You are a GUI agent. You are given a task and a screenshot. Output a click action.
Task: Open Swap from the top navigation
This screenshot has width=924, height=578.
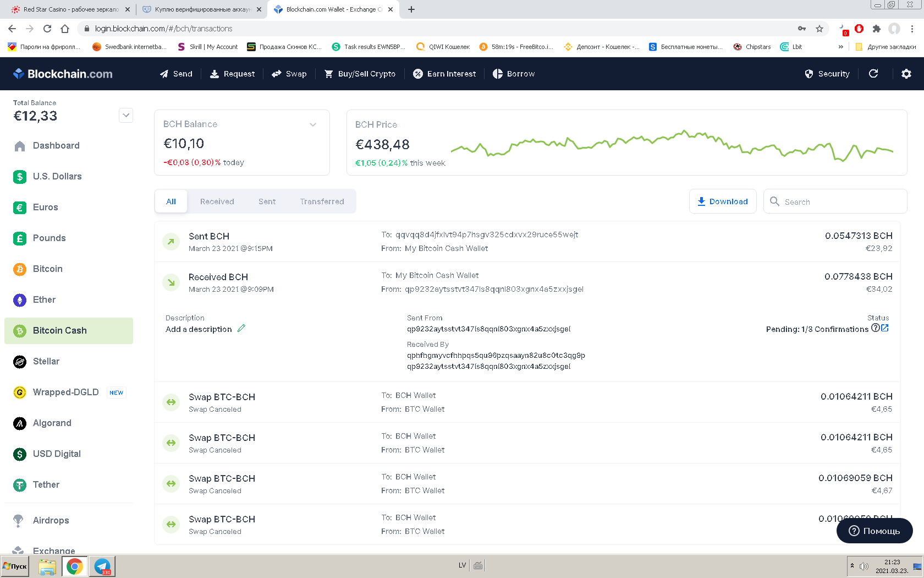[x=289, y=74]
